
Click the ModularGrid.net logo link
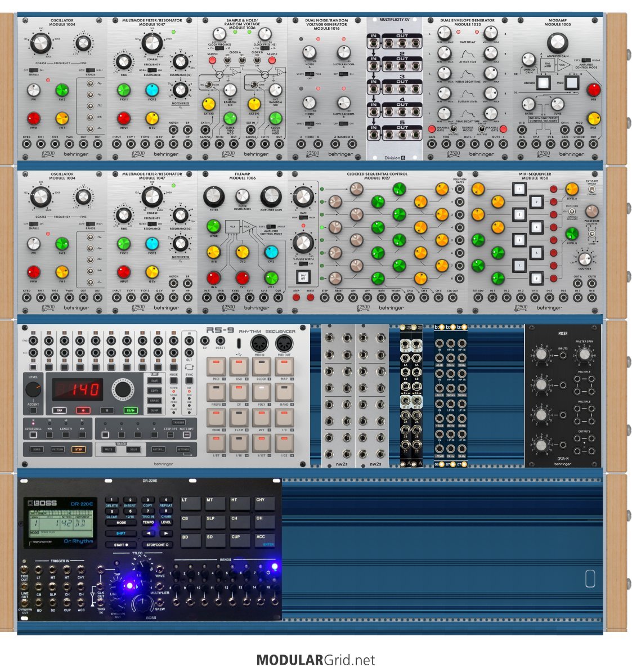tap(316, 660)
